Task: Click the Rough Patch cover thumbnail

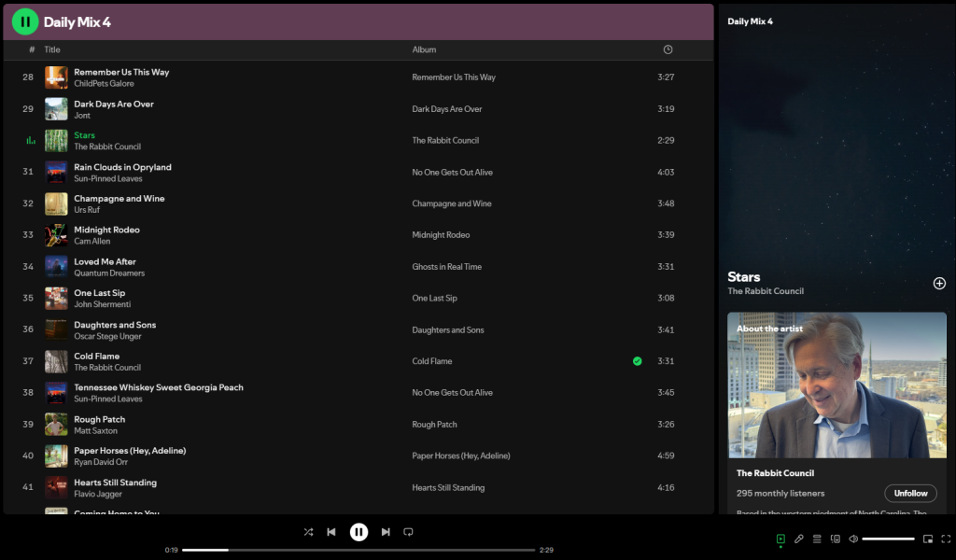Action: 56,425
